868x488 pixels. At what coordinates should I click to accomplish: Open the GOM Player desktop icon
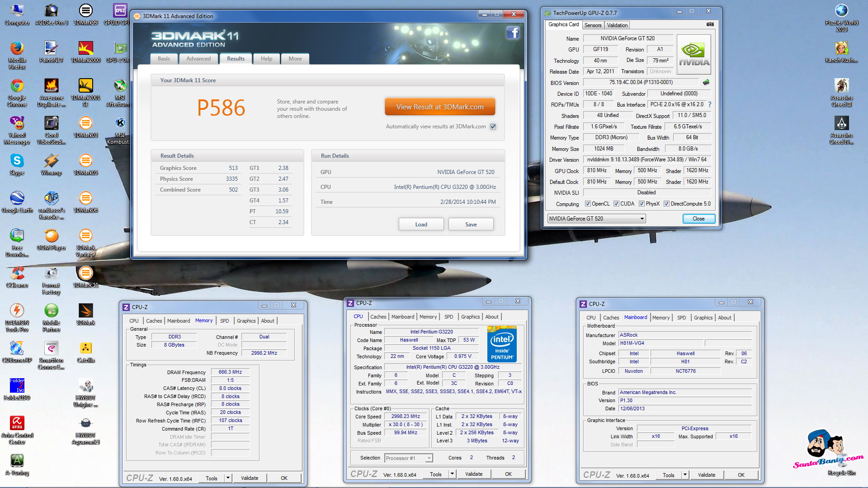pyautogui.click(x=51, y=239)
